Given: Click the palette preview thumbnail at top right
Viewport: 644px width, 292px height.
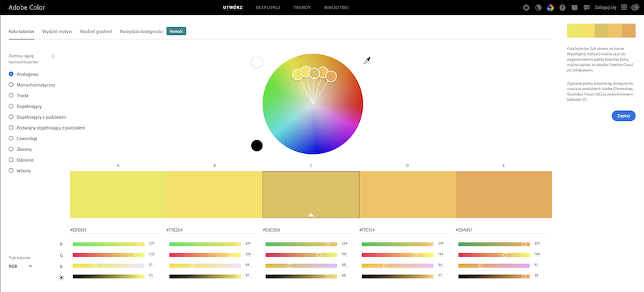Looking at the screenshot, I should pos(601,31).
